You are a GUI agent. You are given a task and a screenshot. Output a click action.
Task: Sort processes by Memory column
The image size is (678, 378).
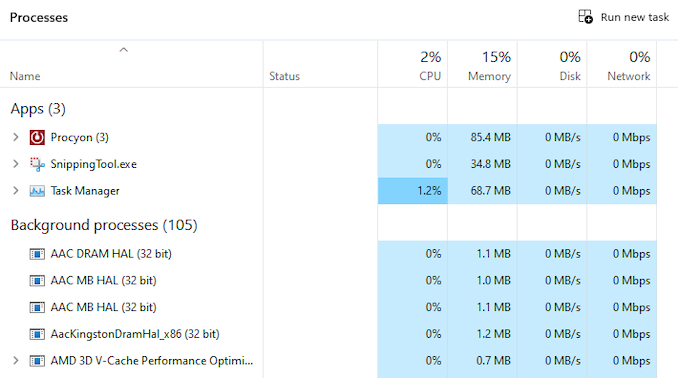pos(483,64)
